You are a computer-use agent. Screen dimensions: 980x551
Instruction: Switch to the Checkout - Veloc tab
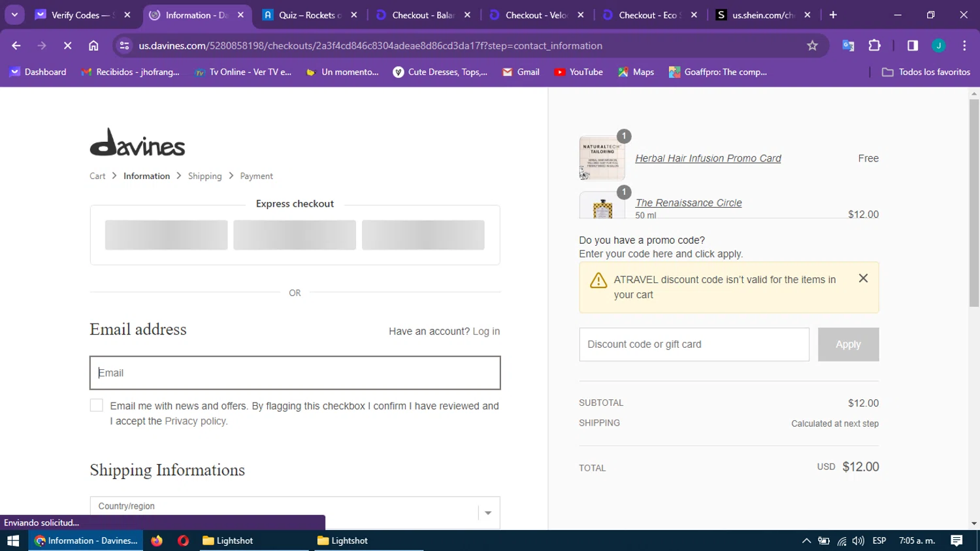536,15
